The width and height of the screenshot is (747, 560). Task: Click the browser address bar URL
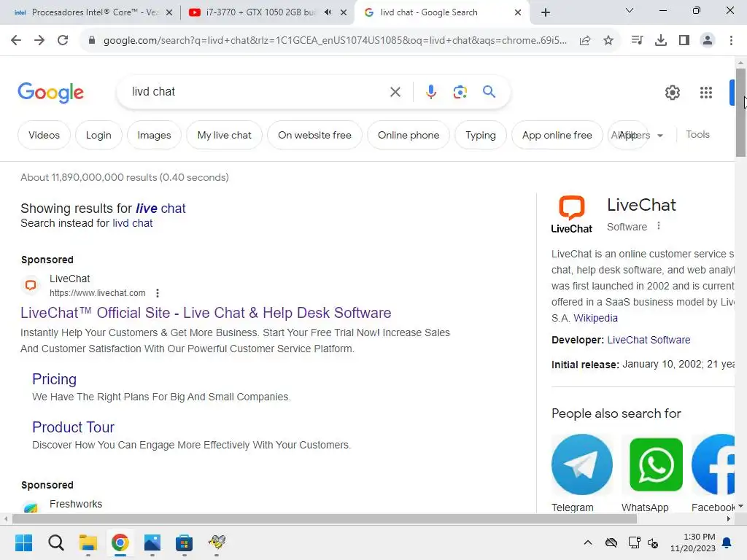(334, 41)
